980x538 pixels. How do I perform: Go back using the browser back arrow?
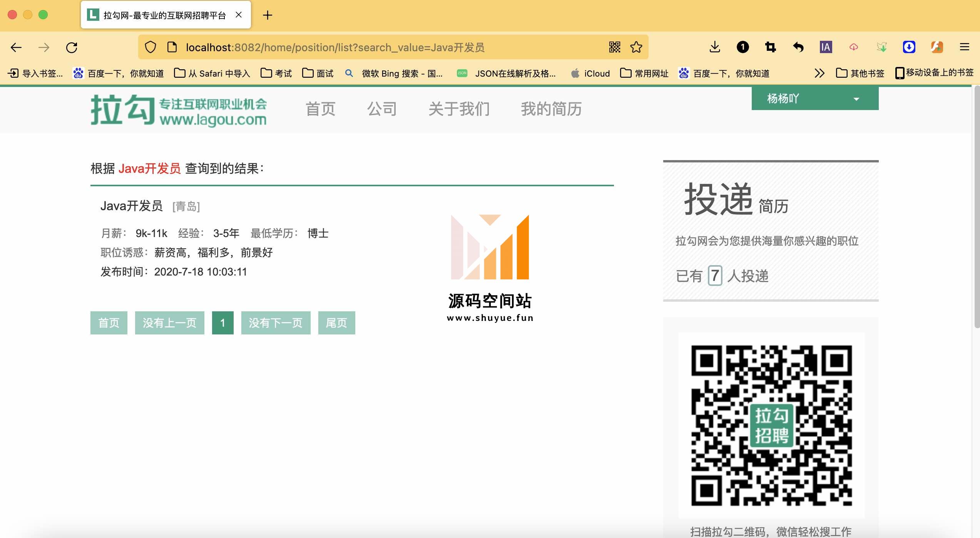16,47
